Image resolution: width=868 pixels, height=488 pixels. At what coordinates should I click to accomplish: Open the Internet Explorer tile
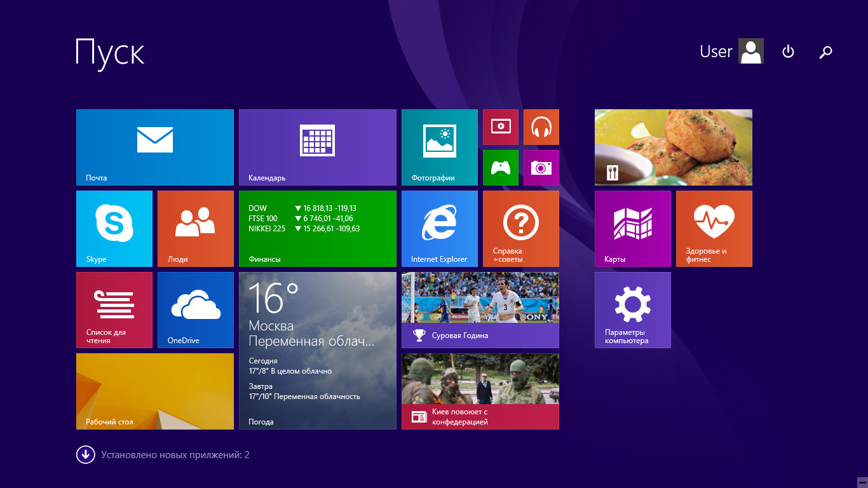439,228
